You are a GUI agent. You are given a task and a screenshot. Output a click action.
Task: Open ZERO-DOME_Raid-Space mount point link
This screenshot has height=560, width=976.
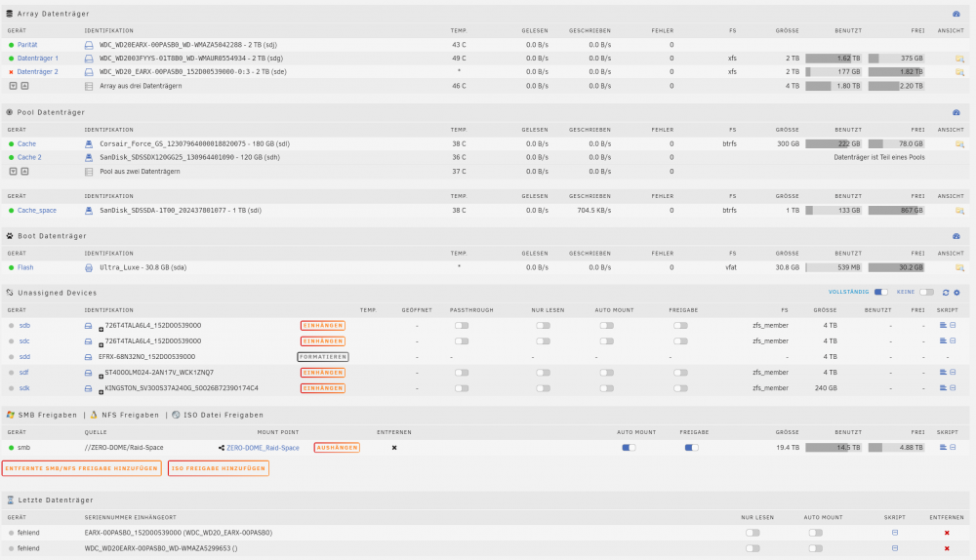point(263,448)
